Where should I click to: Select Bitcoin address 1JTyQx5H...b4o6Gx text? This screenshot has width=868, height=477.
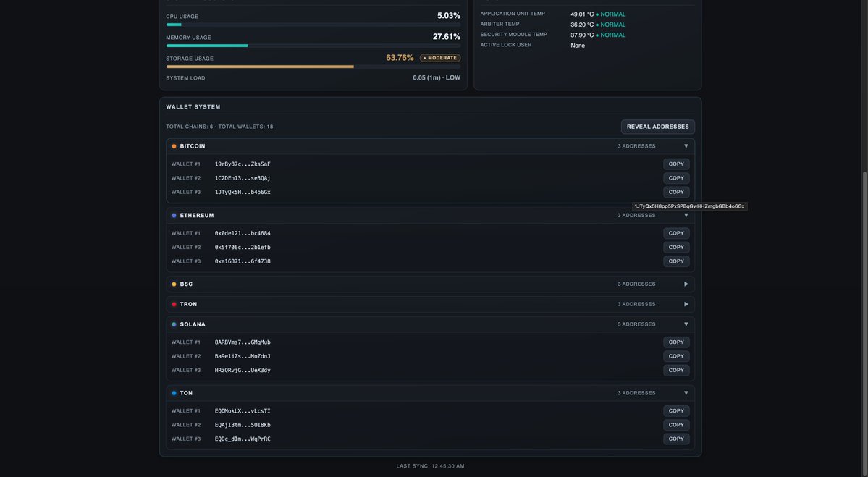(x=243, y=192)
